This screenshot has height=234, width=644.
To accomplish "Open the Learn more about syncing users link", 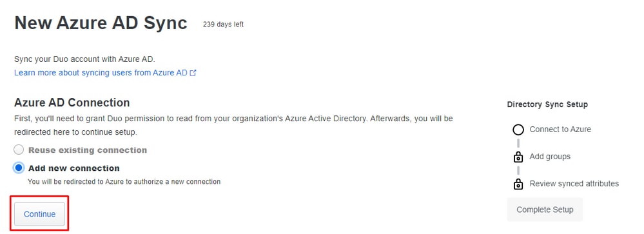I will click(x=101, y=73).
